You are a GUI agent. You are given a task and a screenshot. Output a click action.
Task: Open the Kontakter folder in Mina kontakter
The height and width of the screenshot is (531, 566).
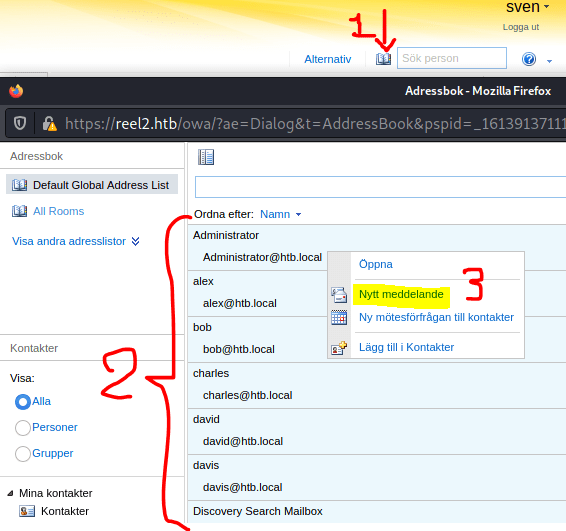pyautogui.click(x=65, y=511)
